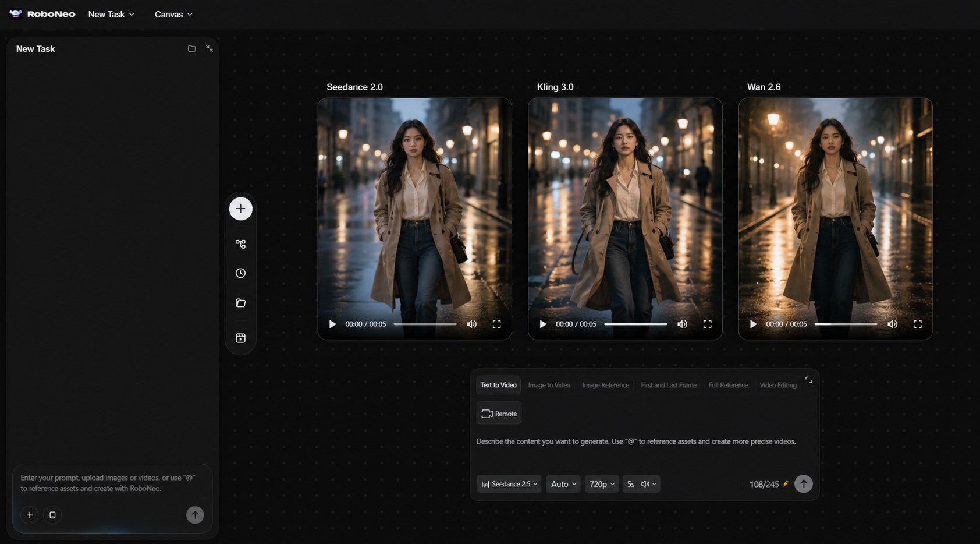Switch to First and Last Frame tab

click(x=669, y=385)
